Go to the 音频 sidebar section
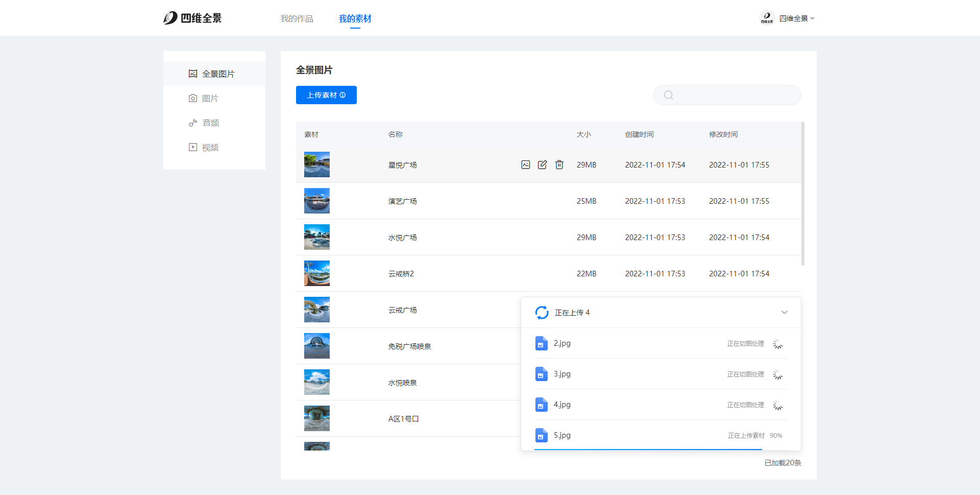The width and height of the screenshot is (980, 495). click(x=210, y=123)
